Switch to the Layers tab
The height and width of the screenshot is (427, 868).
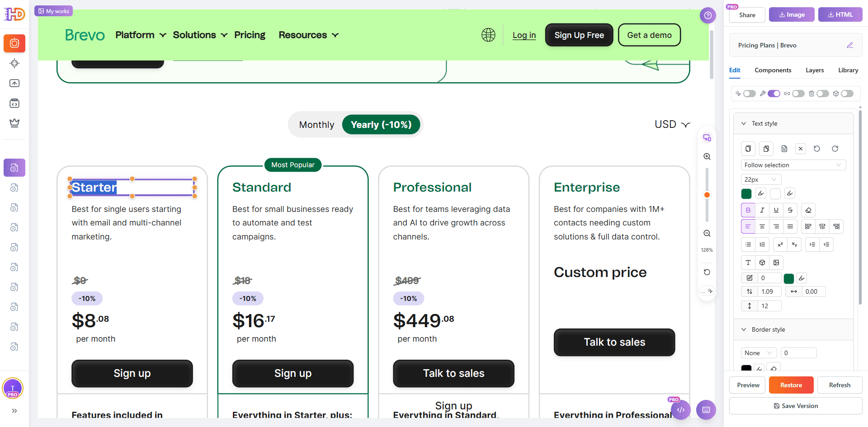point(815,70)
